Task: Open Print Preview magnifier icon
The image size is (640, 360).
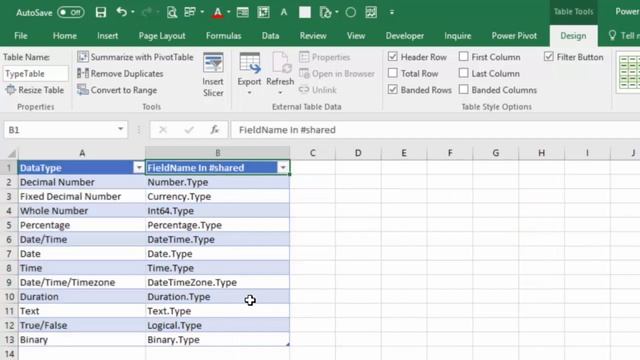Action: (x=172, y=12)
